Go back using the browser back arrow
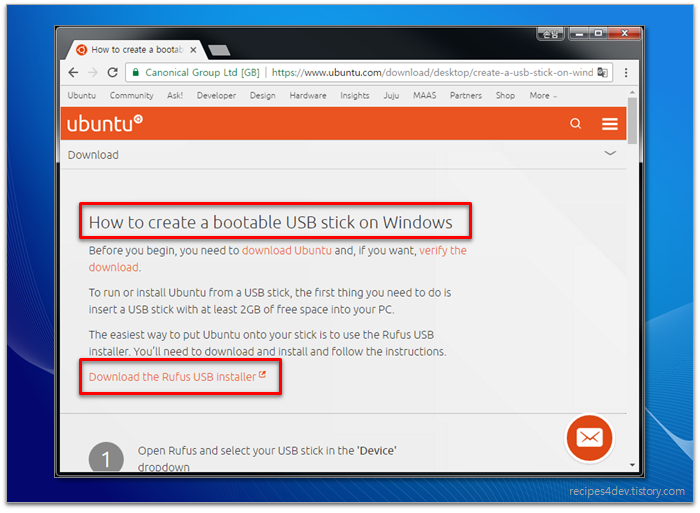 tap(74, 72)
